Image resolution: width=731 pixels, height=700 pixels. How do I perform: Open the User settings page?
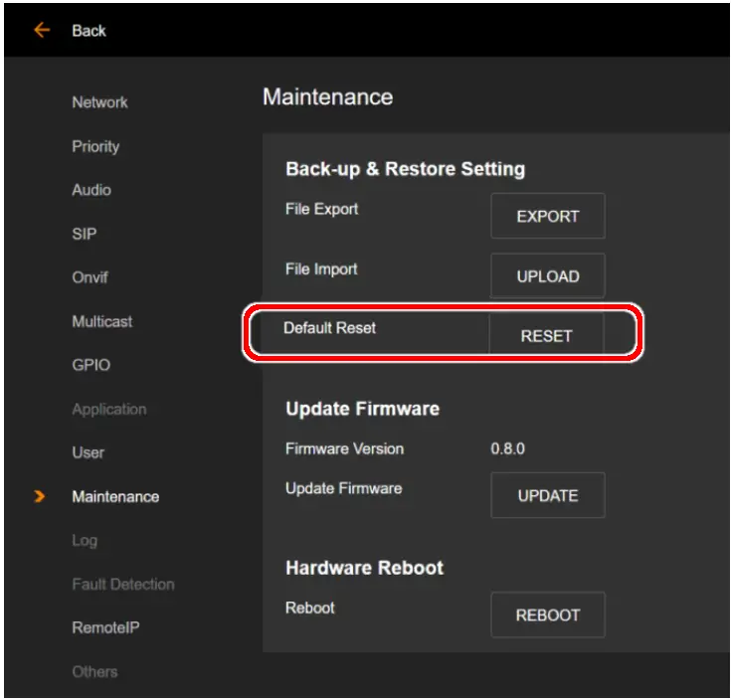click(x=88, y=452)
